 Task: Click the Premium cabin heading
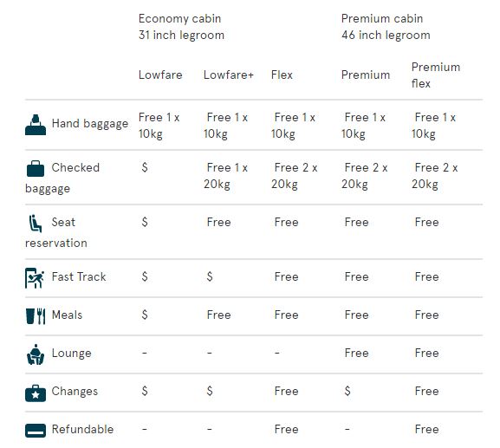point(382,18)
